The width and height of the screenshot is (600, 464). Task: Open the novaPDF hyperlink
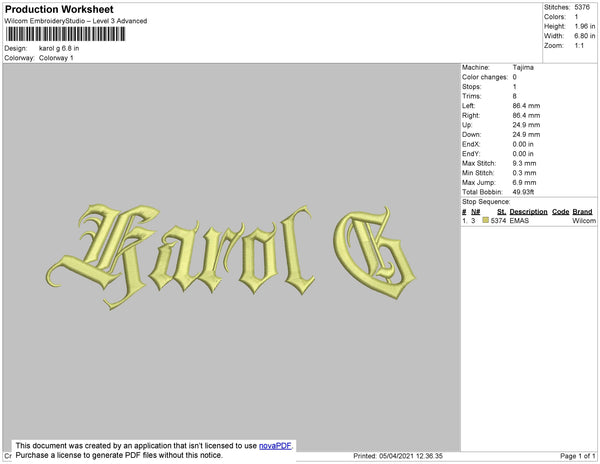coord(275,446)
